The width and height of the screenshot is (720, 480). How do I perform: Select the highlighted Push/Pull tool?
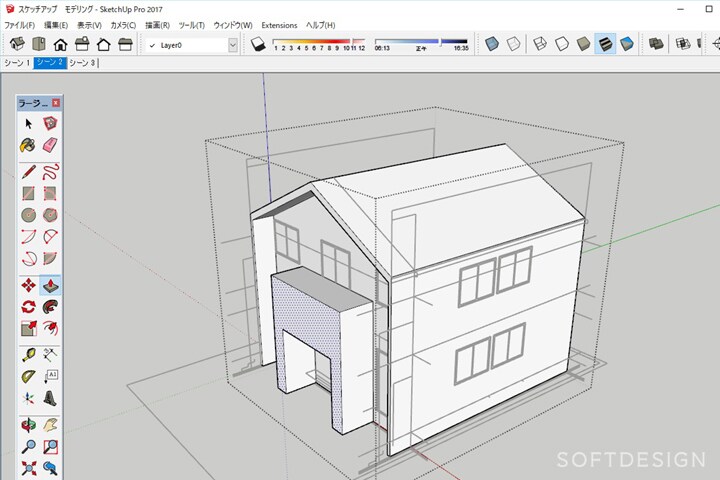(x=50, y=285)
